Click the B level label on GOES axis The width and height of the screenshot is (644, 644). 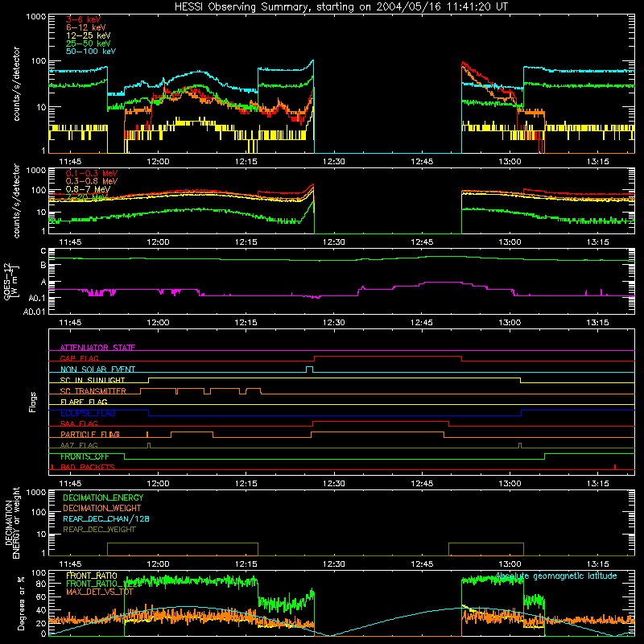click(43, 266)
